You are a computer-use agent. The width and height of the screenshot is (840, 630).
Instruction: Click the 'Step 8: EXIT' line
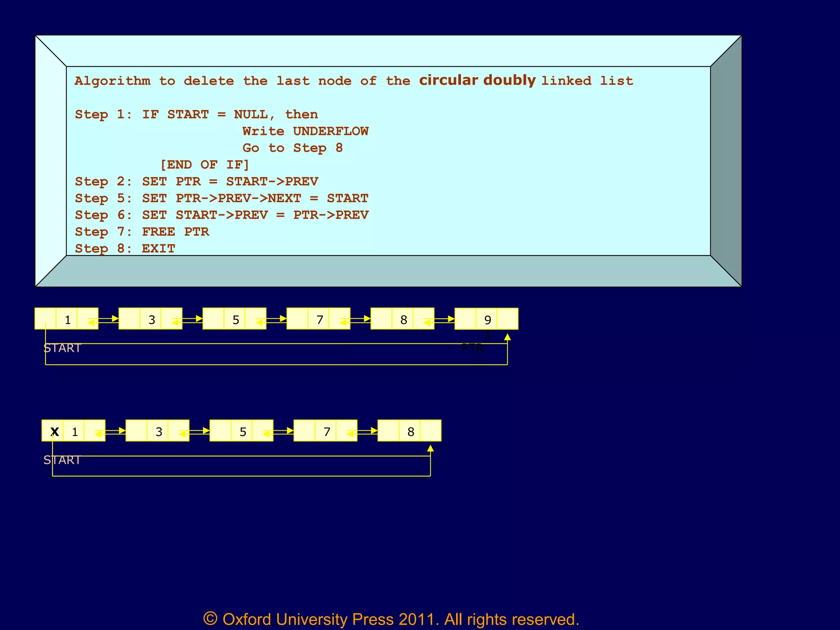pos(125,249)
